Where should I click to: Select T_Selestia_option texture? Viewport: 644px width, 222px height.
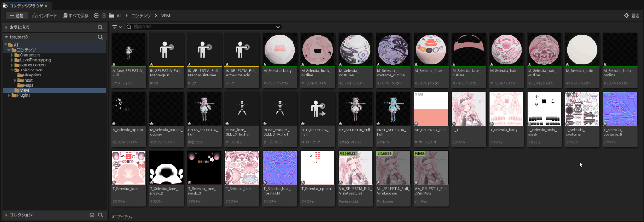[317, 178]
